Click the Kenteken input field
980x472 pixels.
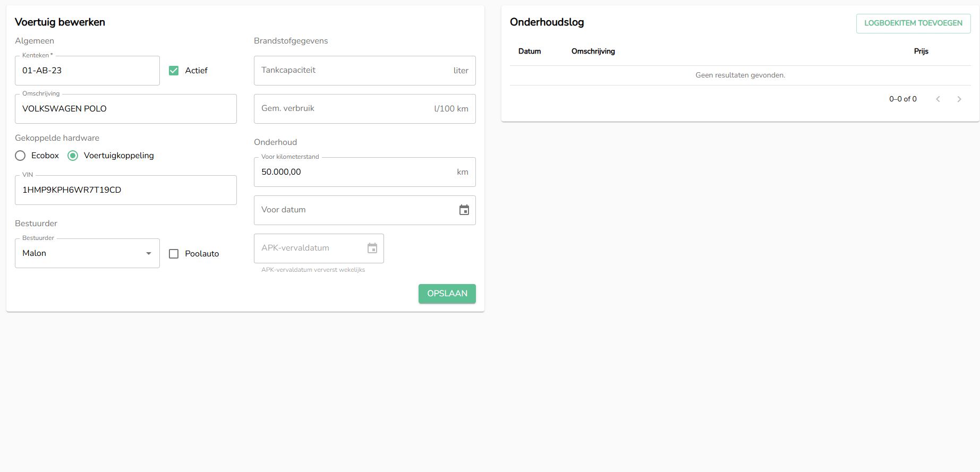click(x=87, y=71)
